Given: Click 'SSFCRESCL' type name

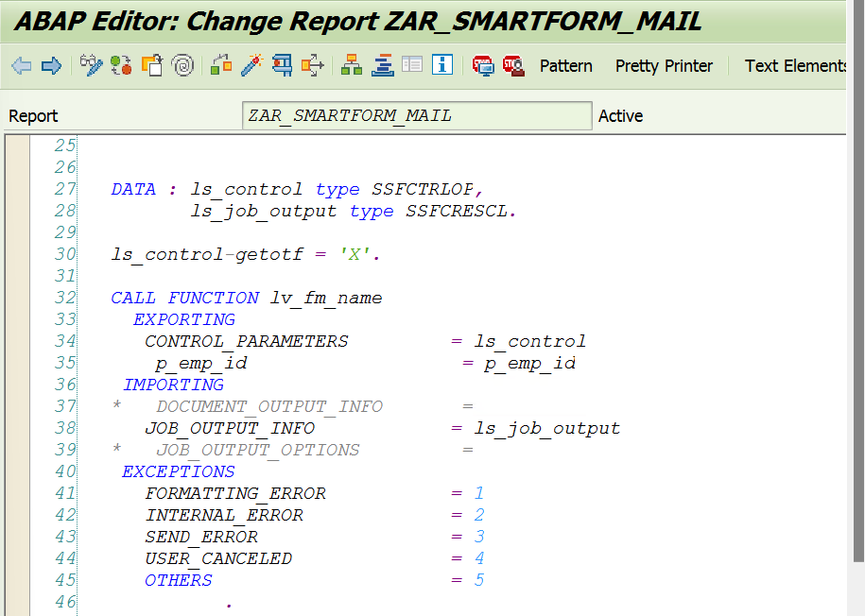Looking at the screenshot, I should click(x=457, y=212).
